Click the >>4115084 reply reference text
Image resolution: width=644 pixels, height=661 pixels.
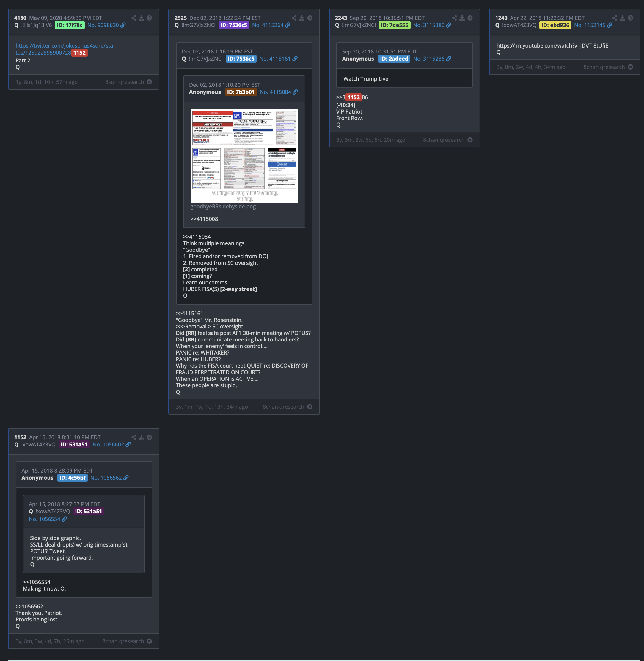[x=197, y=237]
